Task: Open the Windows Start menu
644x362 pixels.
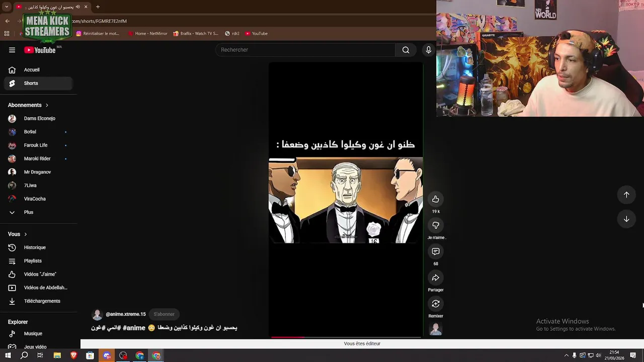Action: tap(8, 355)
